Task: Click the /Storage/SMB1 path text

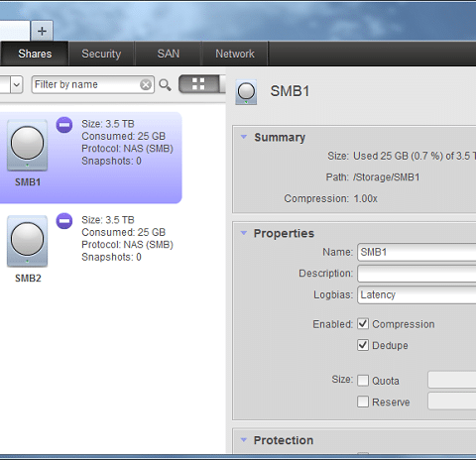Action: point(386,177)
